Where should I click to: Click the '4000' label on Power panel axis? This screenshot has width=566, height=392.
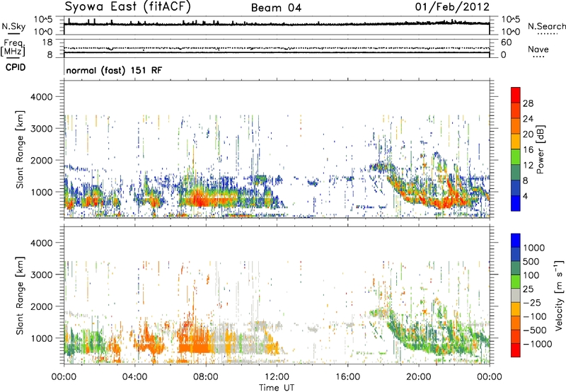click(x=42, y=97)
